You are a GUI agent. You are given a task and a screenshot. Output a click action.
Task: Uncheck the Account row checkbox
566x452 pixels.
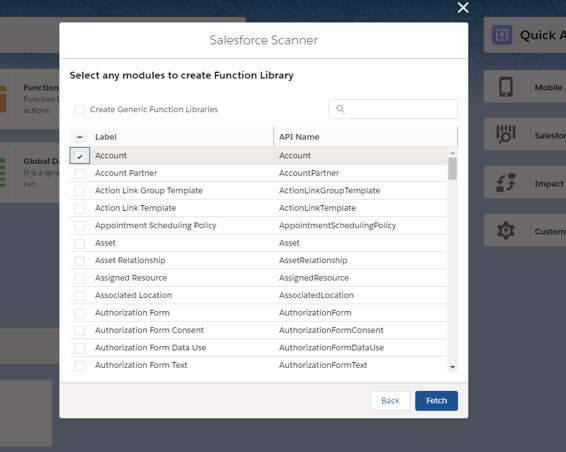pos(80,156)
